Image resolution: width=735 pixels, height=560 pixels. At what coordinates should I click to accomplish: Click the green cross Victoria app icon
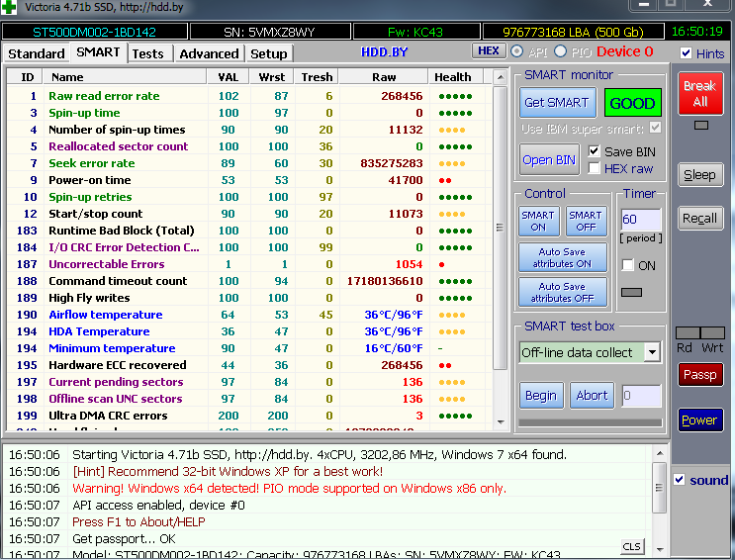pos(9,7)
